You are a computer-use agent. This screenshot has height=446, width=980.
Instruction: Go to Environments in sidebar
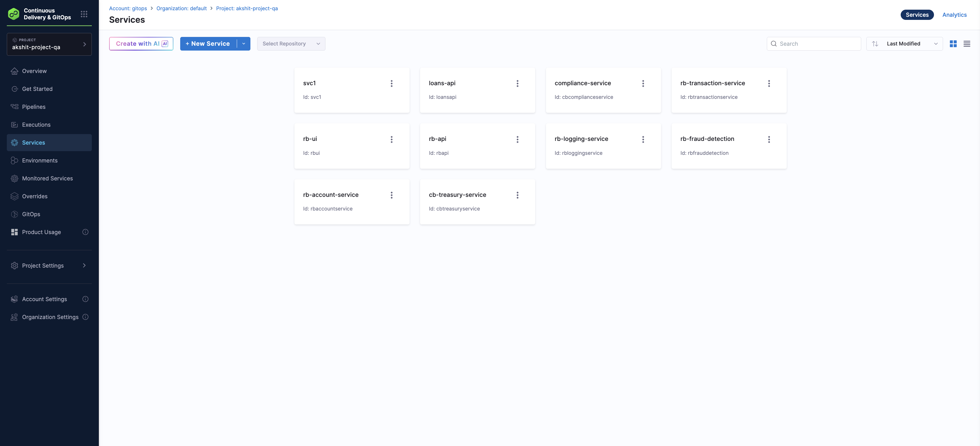coord(40,161)
